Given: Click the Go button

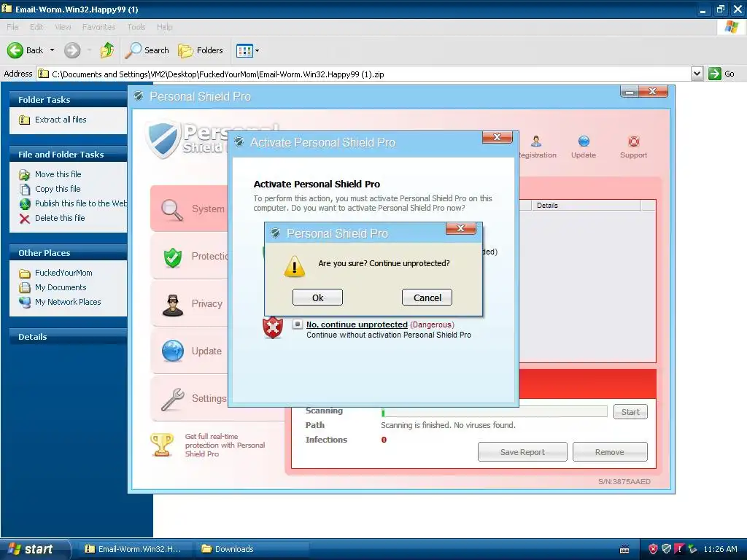Looking at the screenshot, I should click(x=721, y=74).
